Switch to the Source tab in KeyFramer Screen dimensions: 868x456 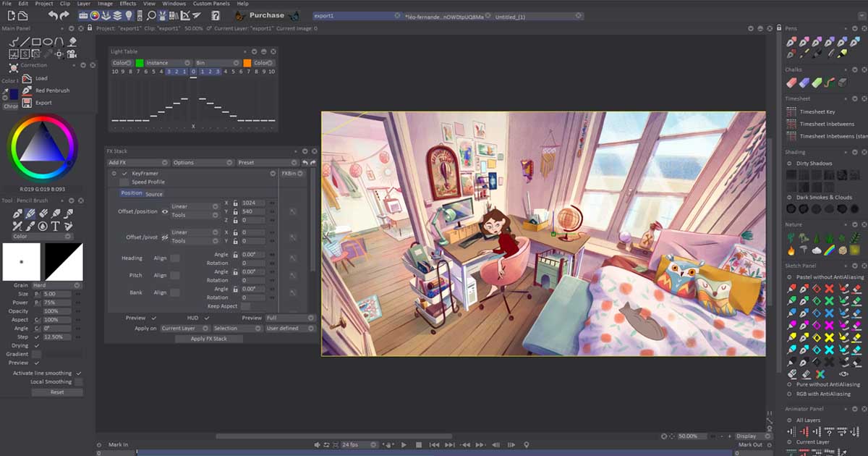tap(154, 194)
